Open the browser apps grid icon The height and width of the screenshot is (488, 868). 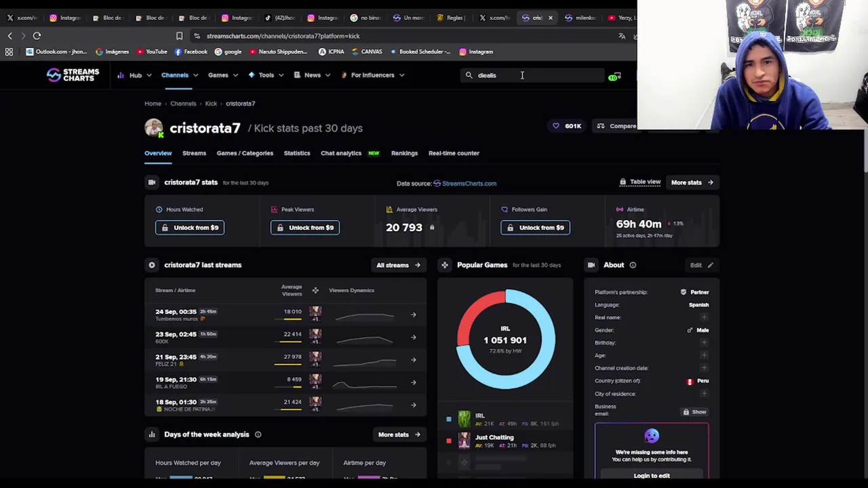pyautogui.click(x=9, y=52)
